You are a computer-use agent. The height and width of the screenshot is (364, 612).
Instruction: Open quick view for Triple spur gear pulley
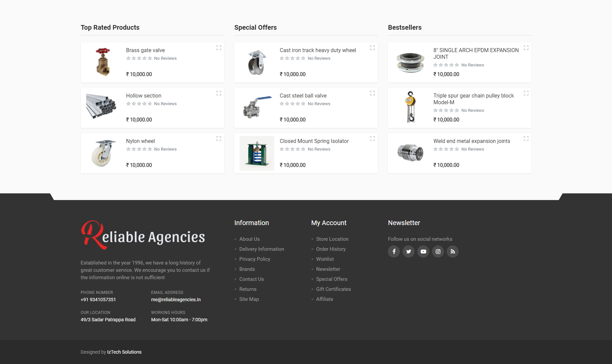[x=526, y=93]
